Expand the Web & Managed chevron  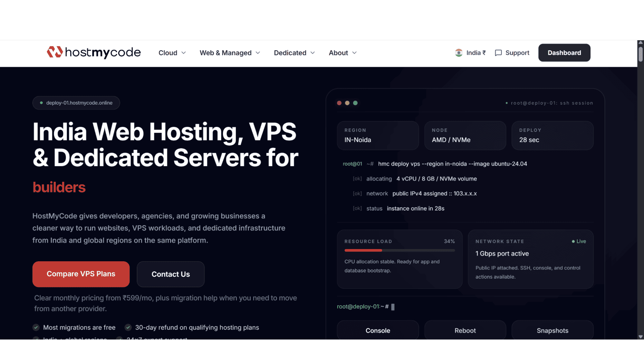click(258, 53)
